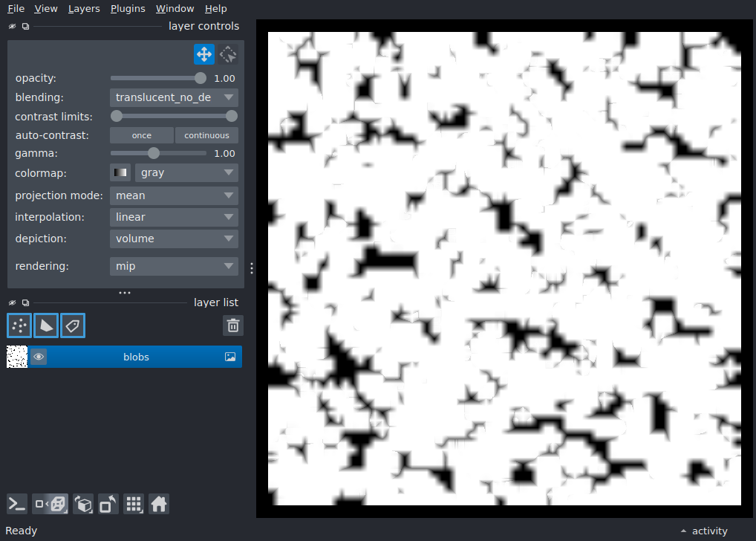Activate the transform layer mode button
Viewport: 756px width, 541px height.
(x=228, y=54)
